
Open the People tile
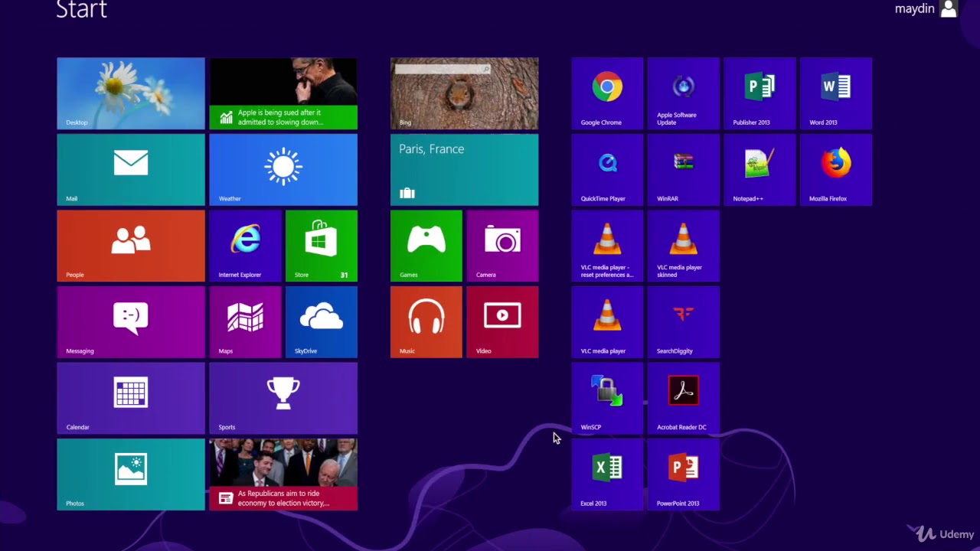(131, 246)
